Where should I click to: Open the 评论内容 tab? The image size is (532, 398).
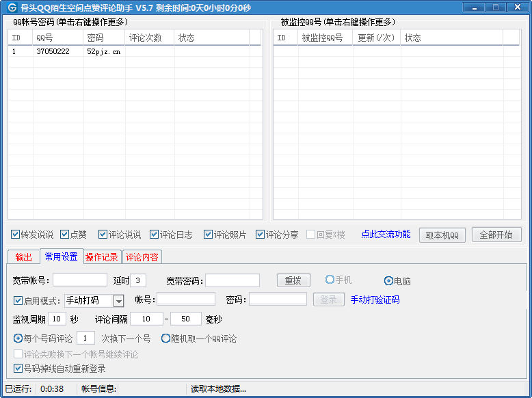142,257
